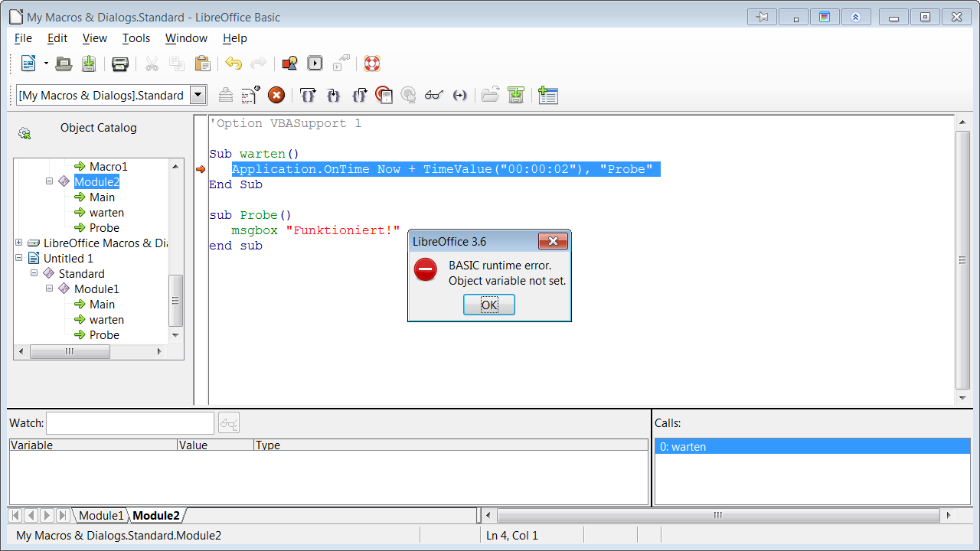Click the Single Step icon
Viewport: 980px width, 551px height.
click(333, 95)
